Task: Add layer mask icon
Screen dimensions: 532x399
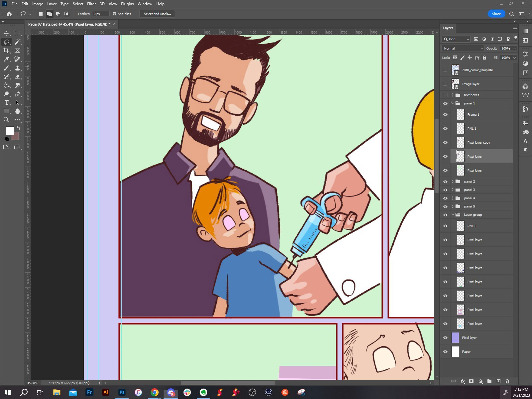Action: (x=471, y=381)
